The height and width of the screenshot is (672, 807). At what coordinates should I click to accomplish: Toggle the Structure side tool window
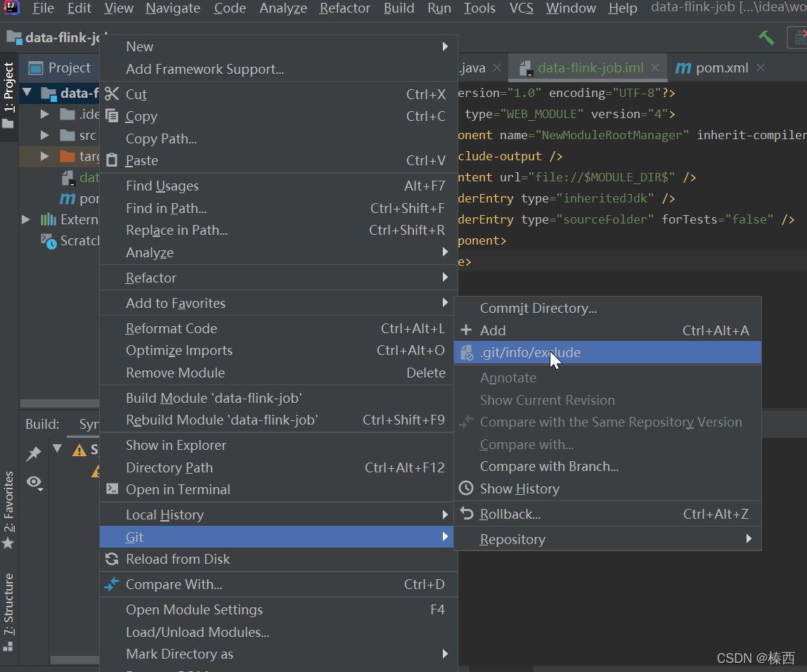[8, 605]
